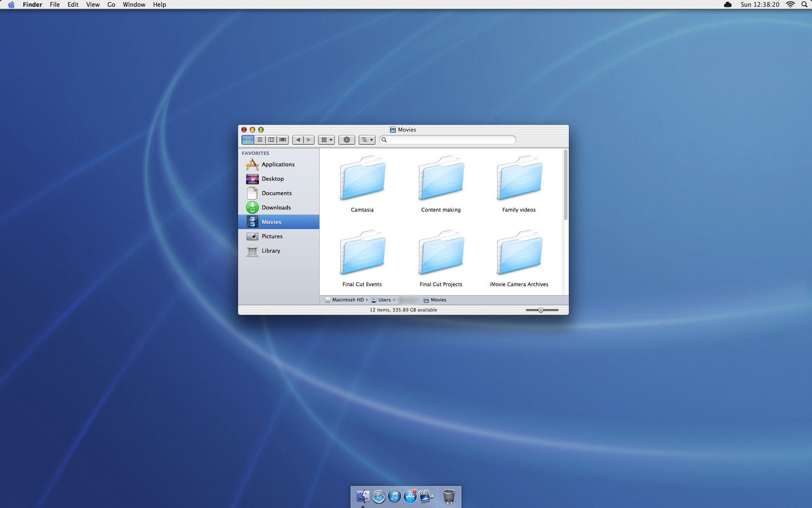The width and height of the screenshot is (812, 508).
Task: Select Documents in the sidebar
Action: tap(277, 193)
